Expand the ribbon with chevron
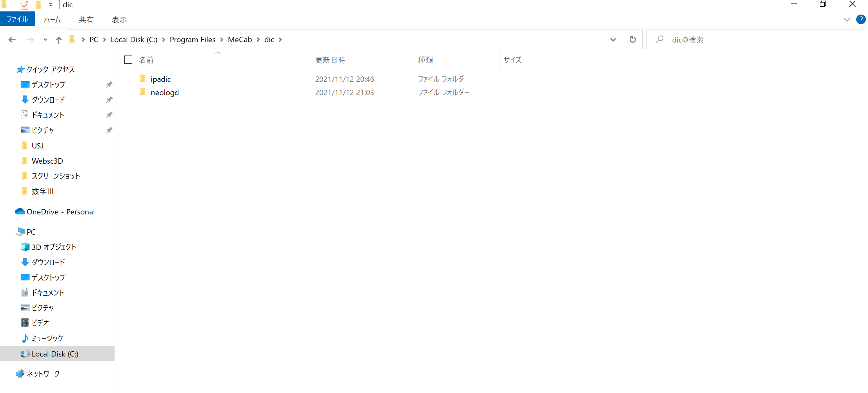The height and width of the screenshot is (393, 868). [x=846, y=20]
